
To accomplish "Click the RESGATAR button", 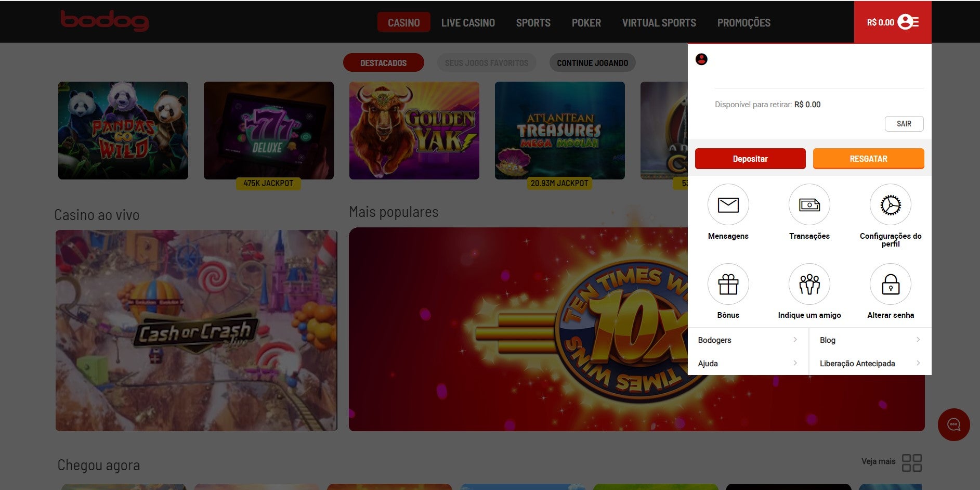I will click(868, 159).
